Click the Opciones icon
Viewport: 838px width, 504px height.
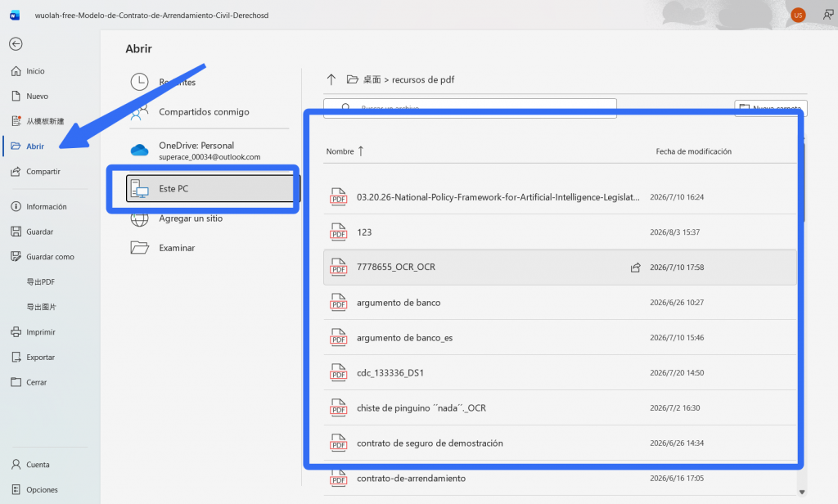pos(16,489)
